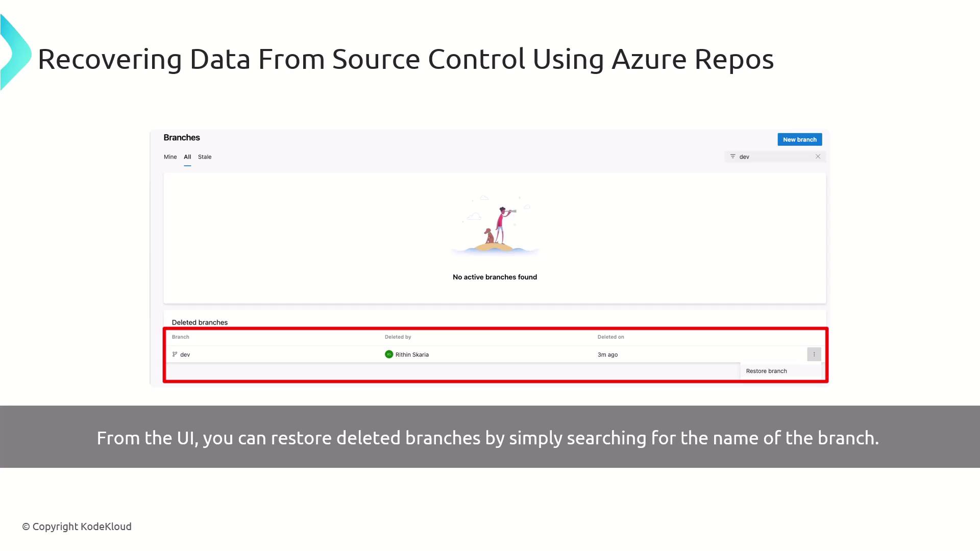Viewport: 980px width, 551px height.
Task: Open the more options menu for dev
Action: tap(814, 355)
